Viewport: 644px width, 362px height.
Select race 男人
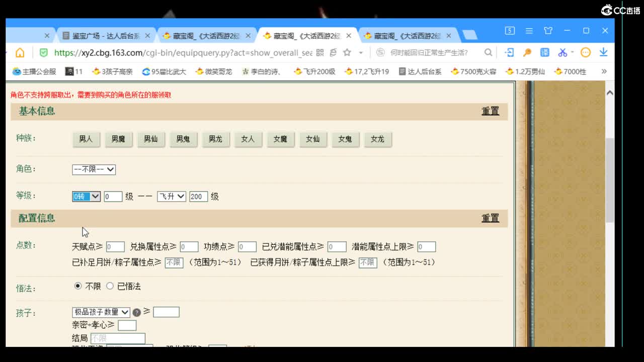(x=86, y=139)
